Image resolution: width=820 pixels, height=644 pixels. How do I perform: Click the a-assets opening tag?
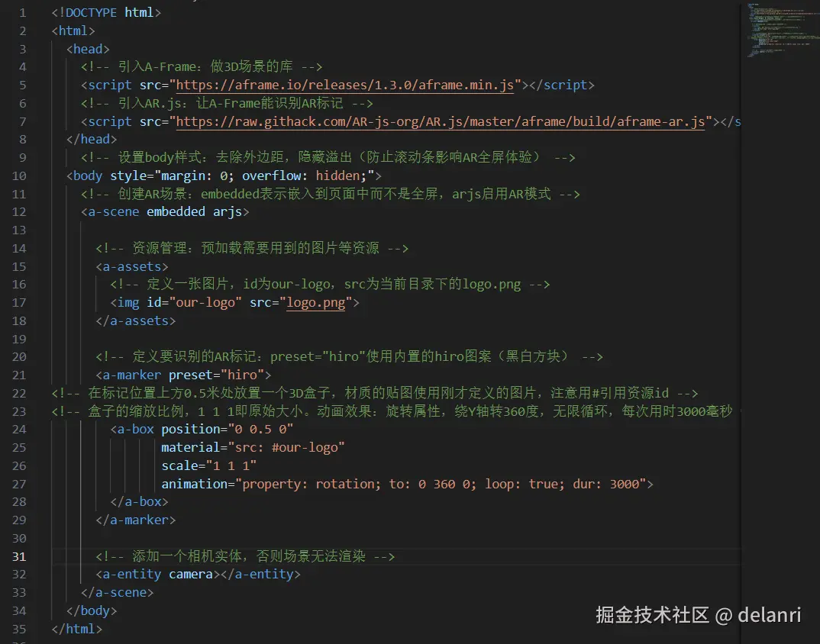tap(131, 266)
